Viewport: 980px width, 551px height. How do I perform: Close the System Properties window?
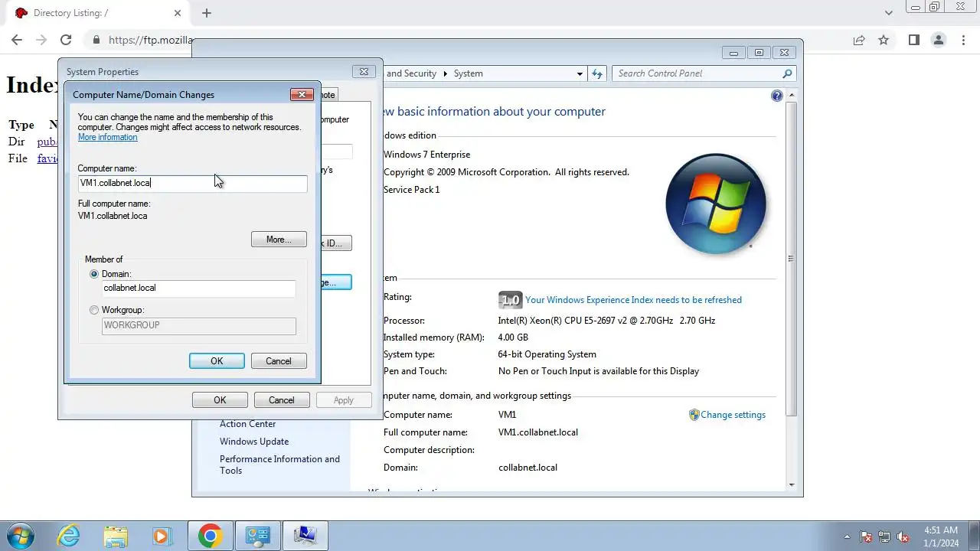click(364, 71)
